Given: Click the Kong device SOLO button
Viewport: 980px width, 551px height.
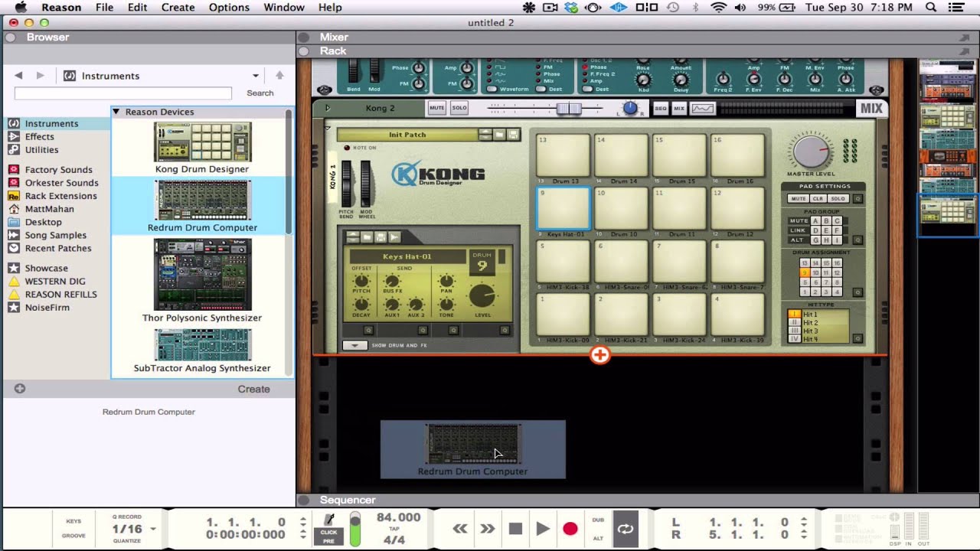Looking at the screenshot, I should tap(459, 108).
